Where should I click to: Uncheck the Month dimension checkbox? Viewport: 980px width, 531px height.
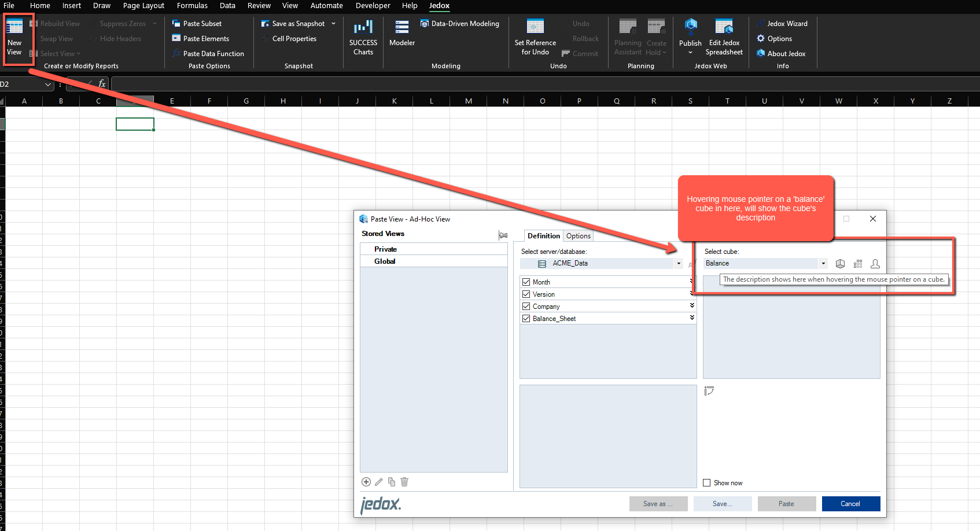[x=526, y=282]
